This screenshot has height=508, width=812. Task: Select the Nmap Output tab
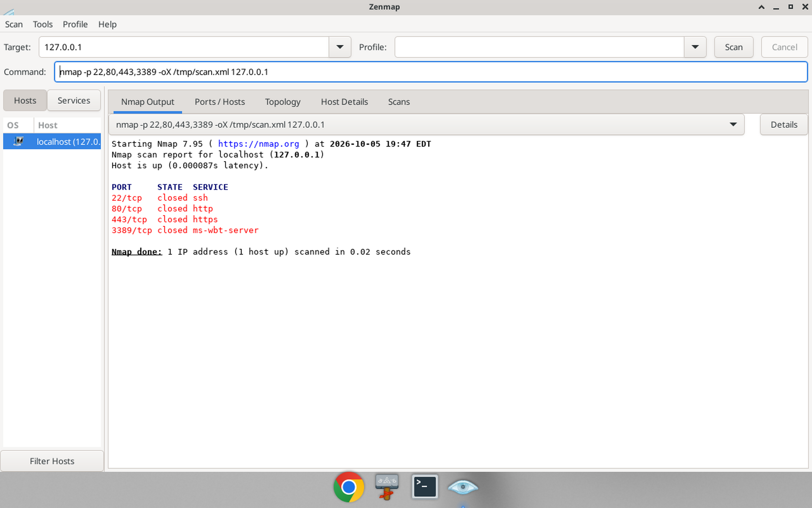click(148, 102)
